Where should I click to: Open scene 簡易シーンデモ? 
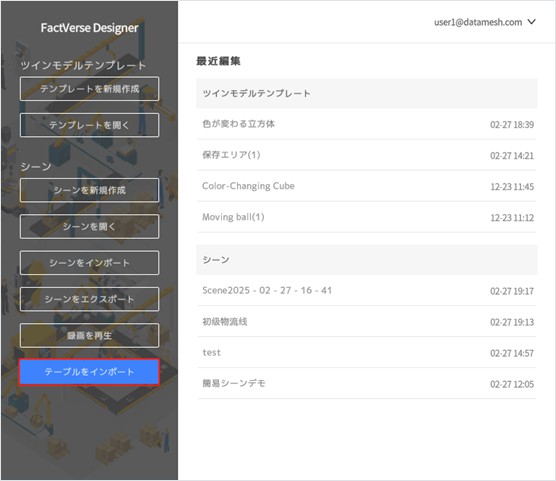[367, 383]
